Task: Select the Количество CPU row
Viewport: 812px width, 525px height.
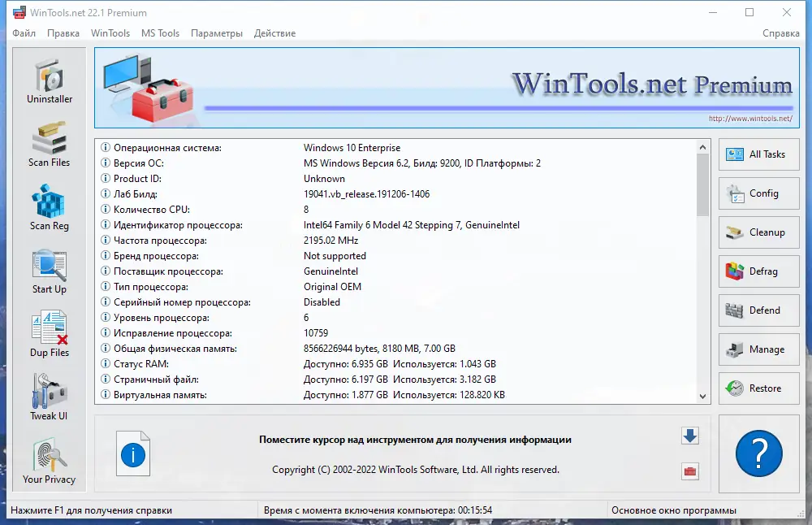Action: tap(396, 210)
